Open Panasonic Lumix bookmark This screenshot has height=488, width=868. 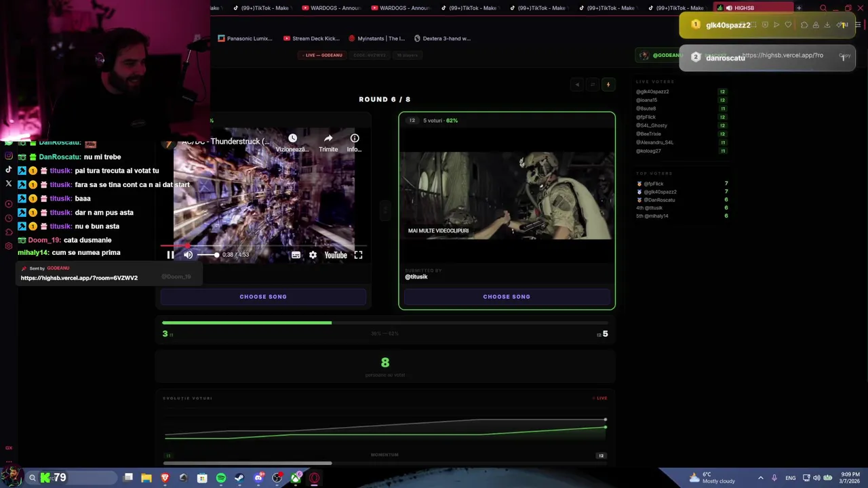245,39
